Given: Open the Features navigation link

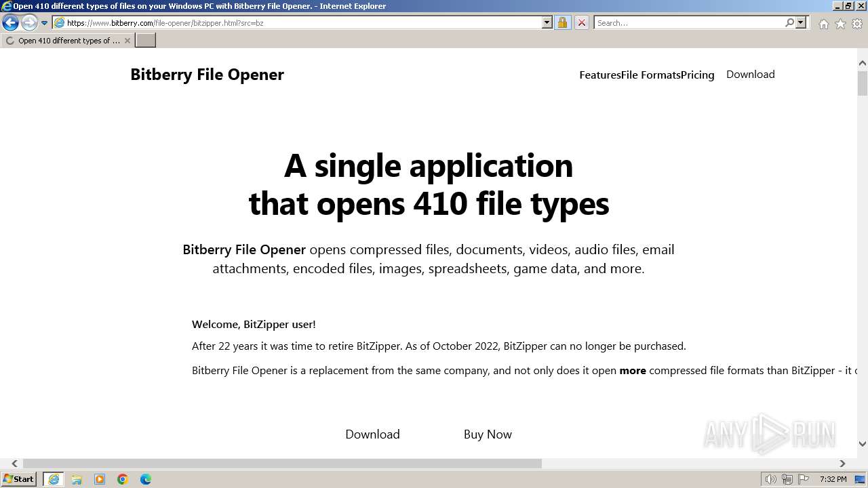Looking at the screenshot, I should 600,75.
